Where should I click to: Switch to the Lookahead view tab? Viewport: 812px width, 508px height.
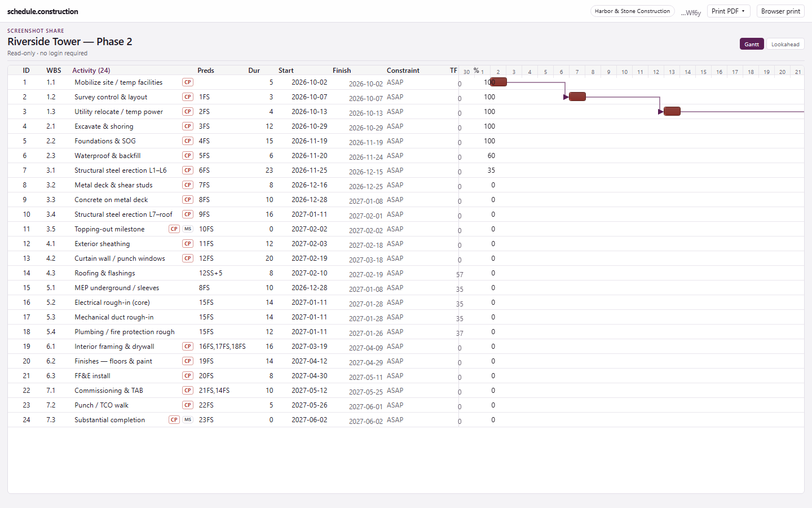(785, 44)
